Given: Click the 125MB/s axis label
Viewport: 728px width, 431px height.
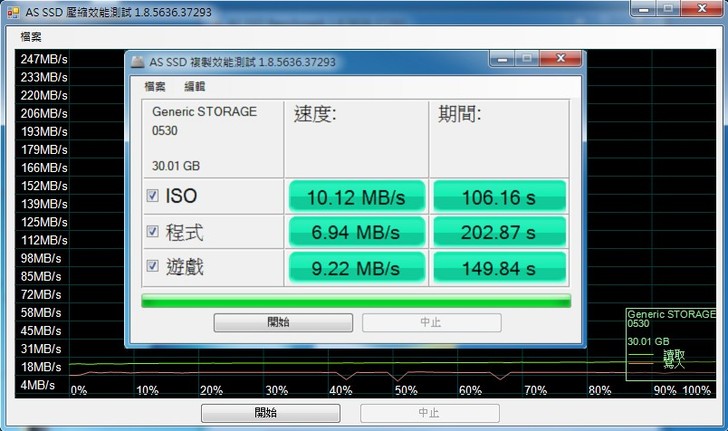Looking at the screenshot, I should pos(44,222).
